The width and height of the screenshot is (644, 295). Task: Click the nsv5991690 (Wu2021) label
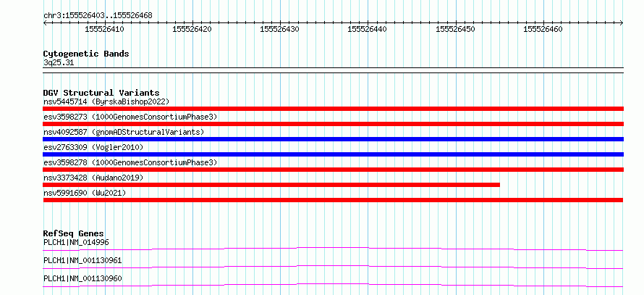pyautogui.click(x=85, y=193)
